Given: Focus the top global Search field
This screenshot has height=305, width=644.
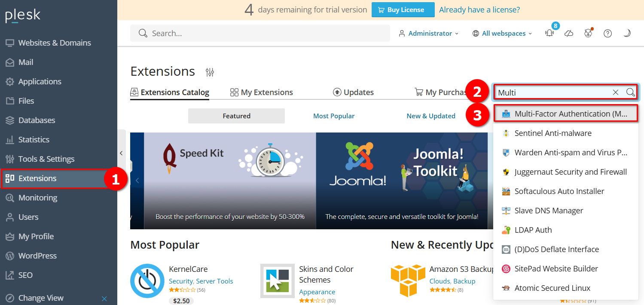Looking at the screenshot, I should tap(260, 33).
